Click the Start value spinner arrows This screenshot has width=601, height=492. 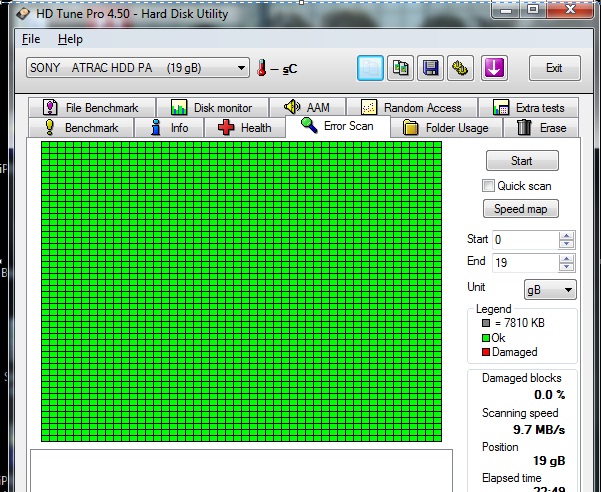click(x=567, y=240)
